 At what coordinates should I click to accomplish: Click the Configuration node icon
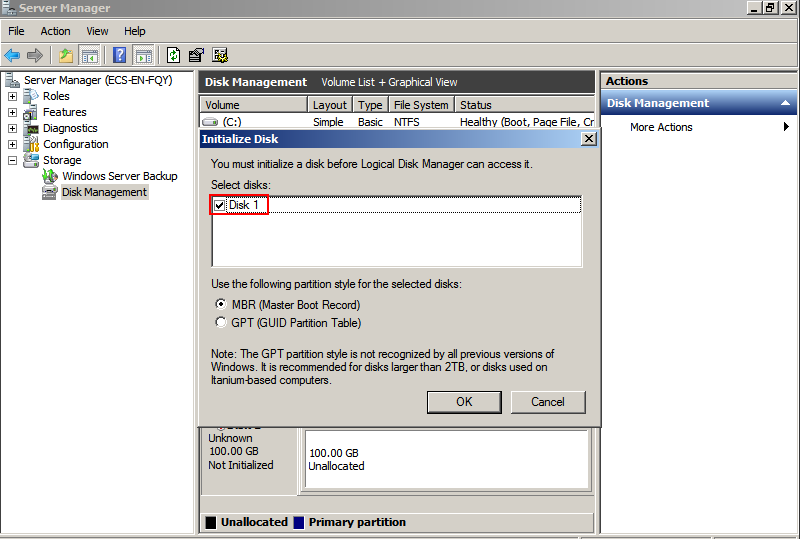click(31, 144)
